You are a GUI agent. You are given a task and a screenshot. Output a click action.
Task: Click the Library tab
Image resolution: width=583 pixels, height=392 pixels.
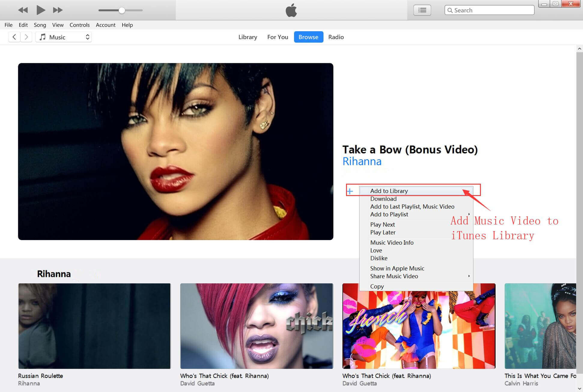click(x=247, y=37)
